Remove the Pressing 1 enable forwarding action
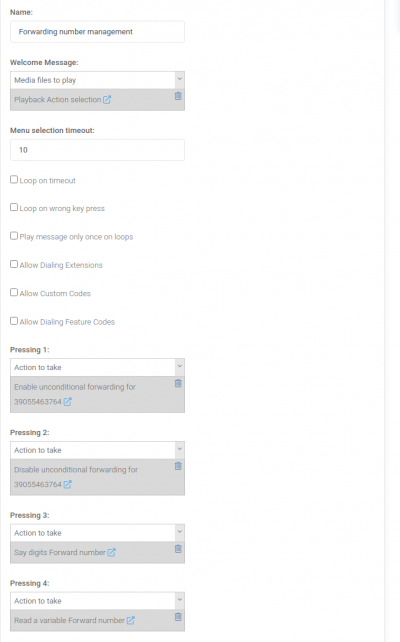This screenshot has height=642, width=400. pyautogui.click(x=178, y=383)
